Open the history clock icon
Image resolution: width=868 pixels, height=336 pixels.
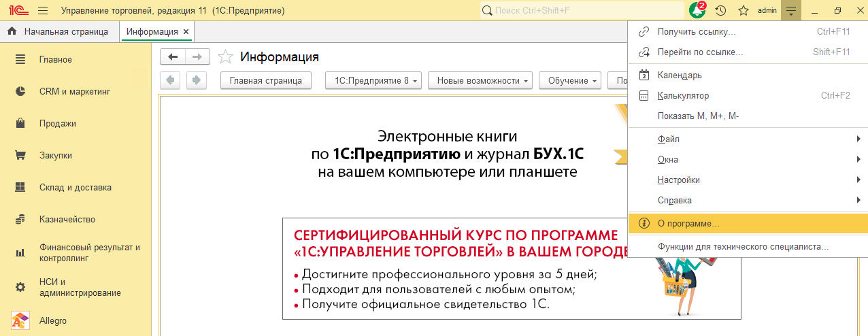click(720, 11)
